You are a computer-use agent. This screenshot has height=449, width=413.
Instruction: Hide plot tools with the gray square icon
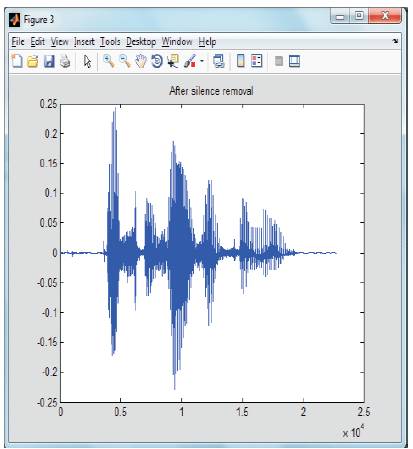tap(279, 61)
